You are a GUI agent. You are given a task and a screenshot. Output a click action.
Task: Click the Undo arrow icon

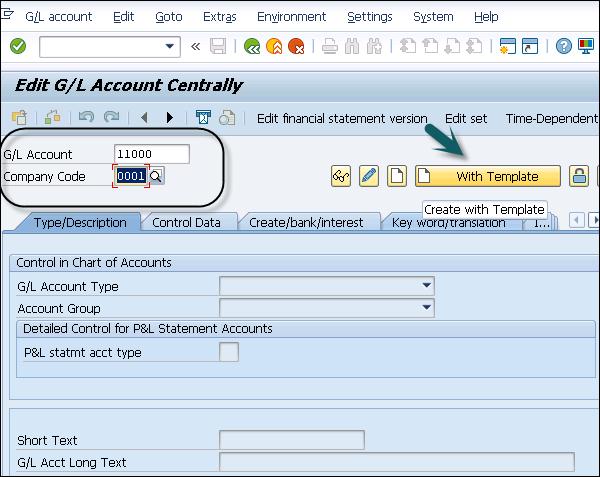coord(86,117)
